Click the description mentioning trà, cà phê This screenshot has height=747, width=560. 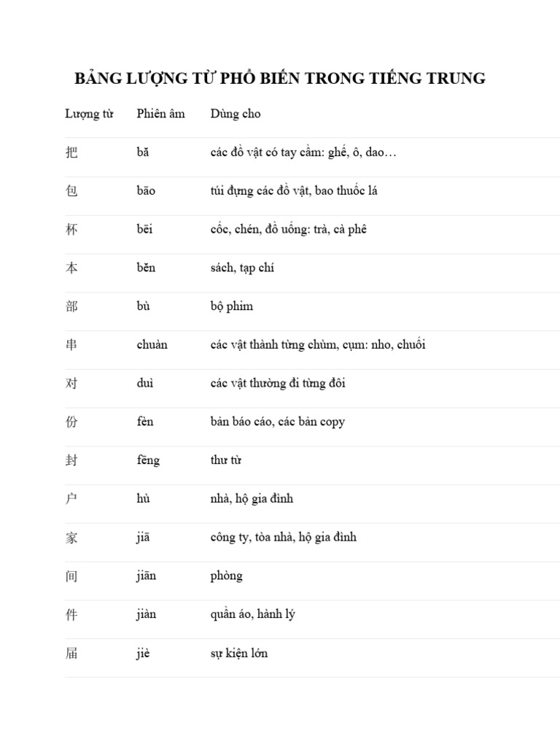pyautogui.click(x=288, y=229)
